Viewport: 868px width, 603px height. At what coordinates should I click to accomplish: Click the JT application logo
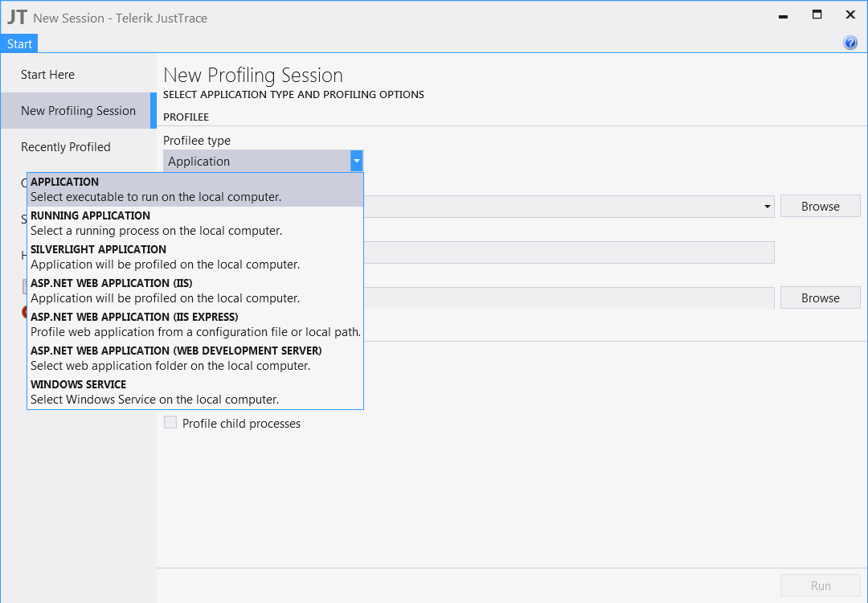(17, 17)
